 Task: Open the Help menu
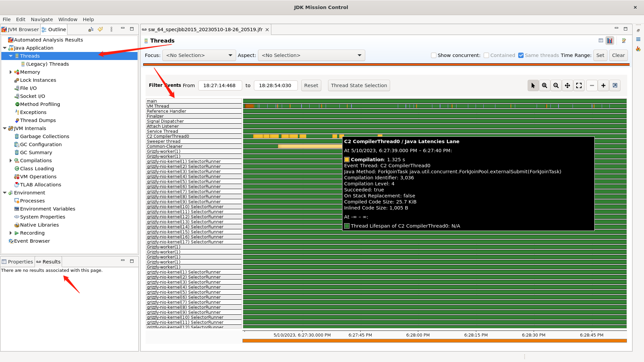coord(89,19)
